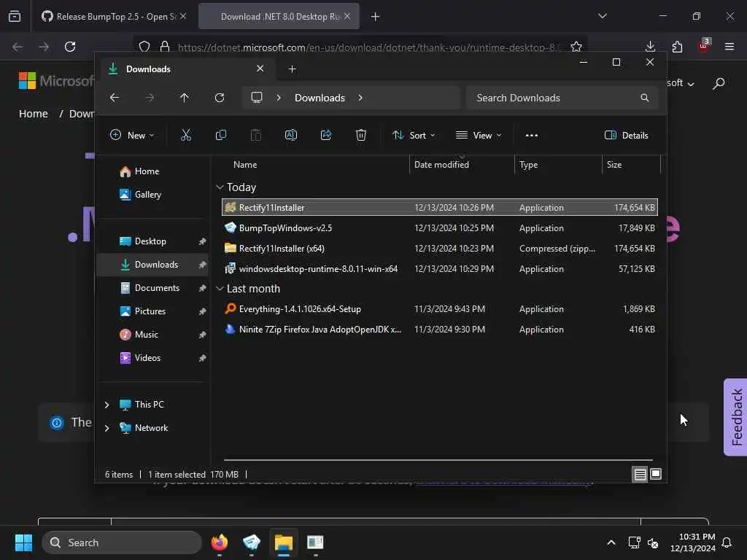Reload the Firefox page
Screen dimensions: 747x560
click(x=70, y=47)
